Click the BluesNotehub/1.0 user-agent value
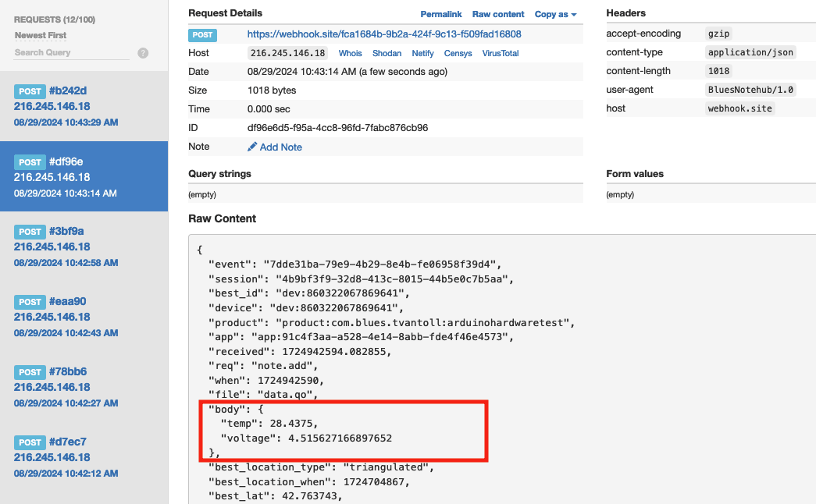 tap(750, 90)
